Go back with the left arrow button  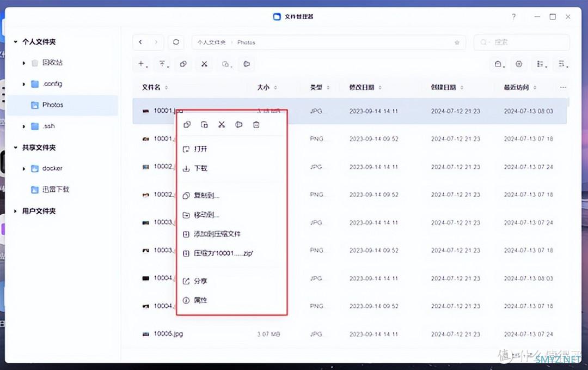pos(140,42)
